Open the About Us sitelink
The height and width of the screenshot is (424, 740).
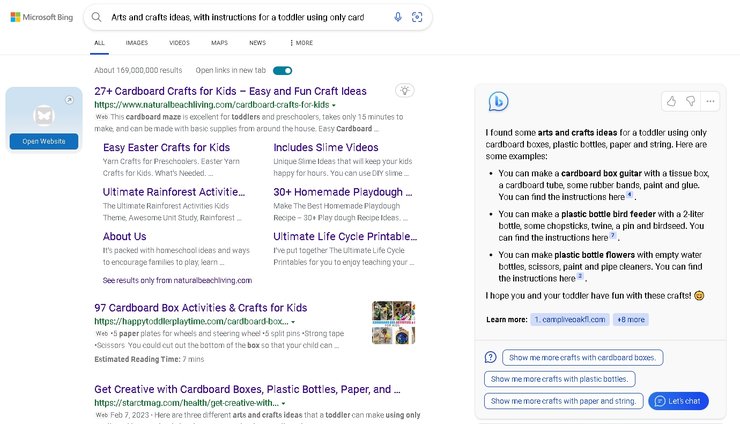pyautogui.click(x=125, y=237)
